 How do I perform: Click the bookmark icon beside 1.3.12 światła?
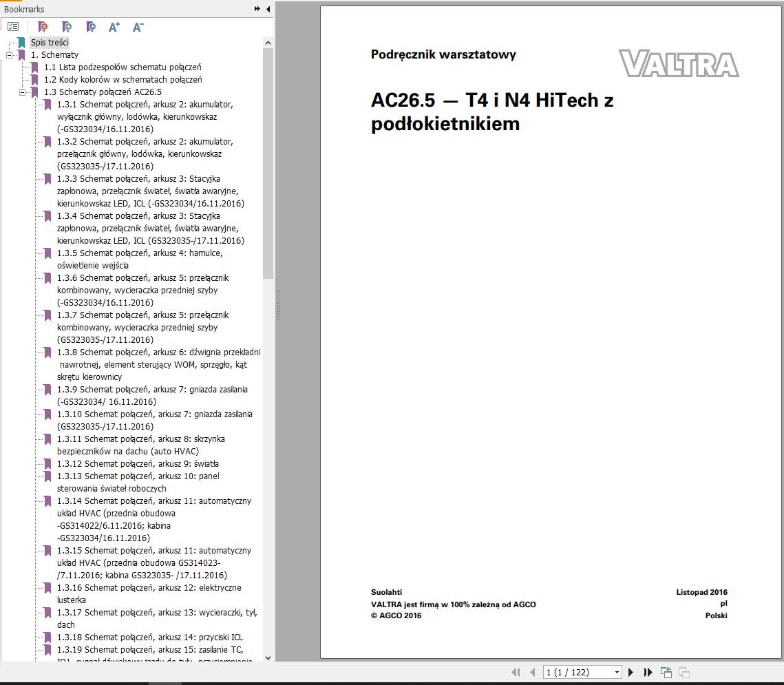(x=47, y=464)
